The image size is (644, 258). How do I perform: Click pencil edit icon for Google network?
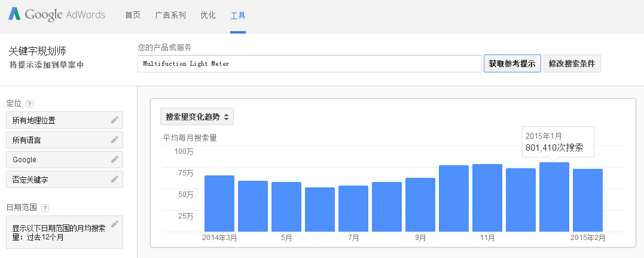pos(115,159)
